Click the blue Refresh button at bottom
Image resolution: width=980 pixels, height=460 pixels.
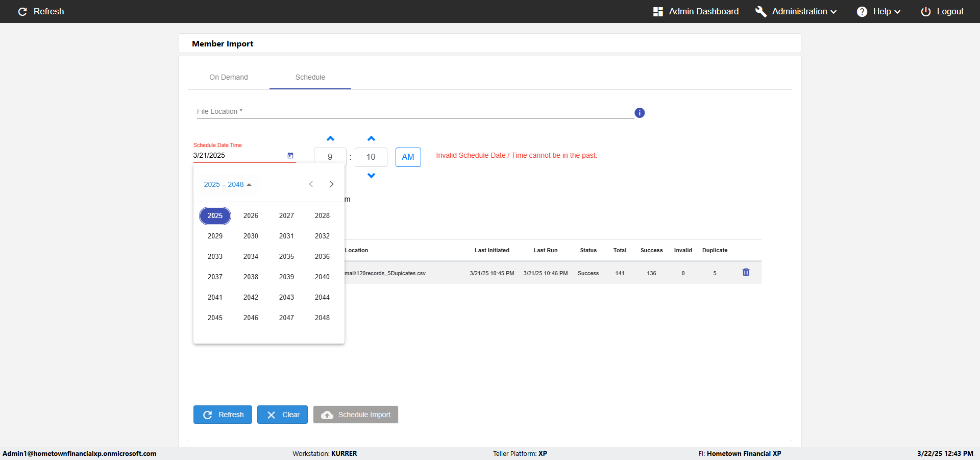pos(223,415)
